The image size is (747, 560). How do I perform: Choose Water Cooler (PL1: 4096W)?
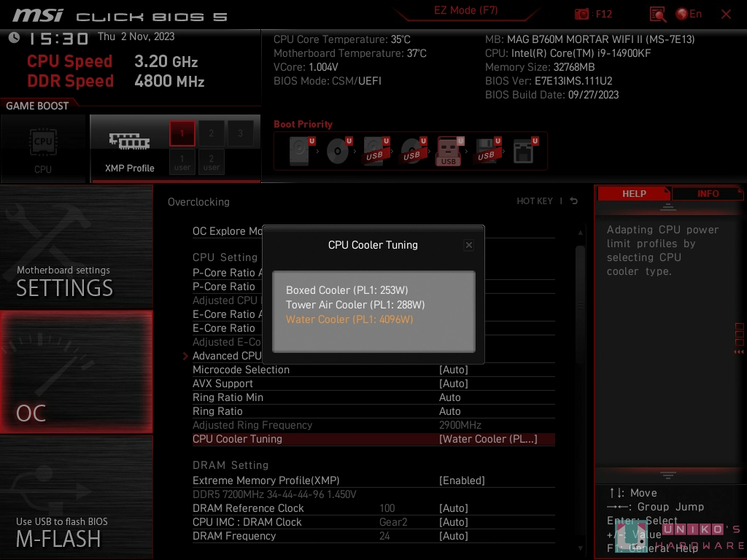[349, 319]
